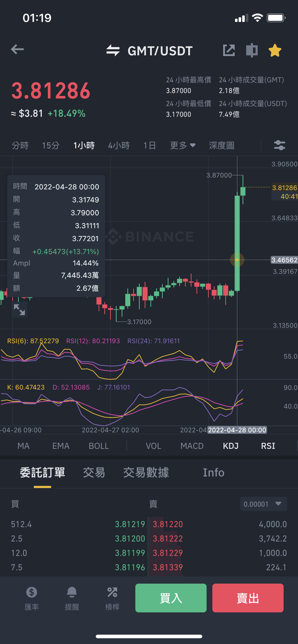Expand chart to fullscreen icon
The width and height of the screenshot is (298, 644).
(x=19, y=309)
